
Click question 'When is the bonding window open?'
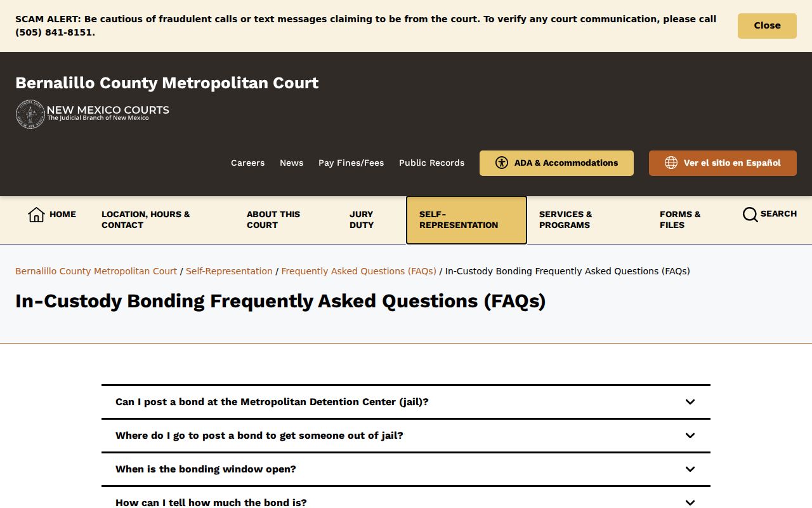click(206, 469)
